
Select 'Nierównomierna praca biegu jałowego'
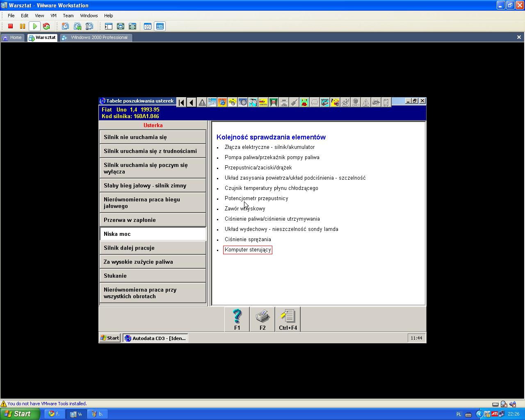click(153, 203)
